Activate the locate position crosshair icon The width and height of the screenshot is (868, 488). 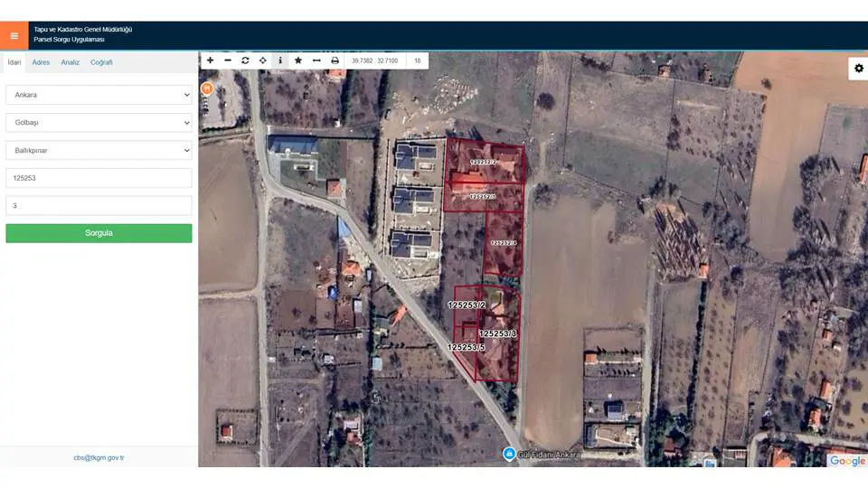pyautogui.click(x=263, y=61)
